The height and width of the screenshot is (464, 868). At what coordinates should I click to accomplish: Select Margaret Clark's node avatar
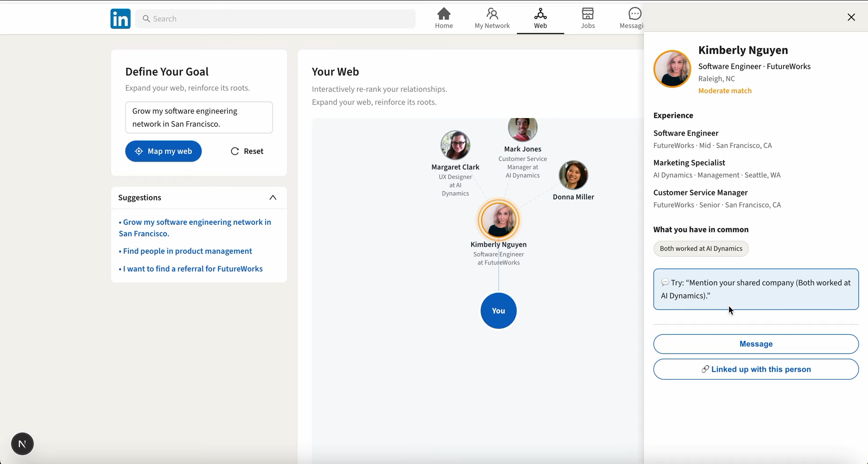click(x=455, y=145)
